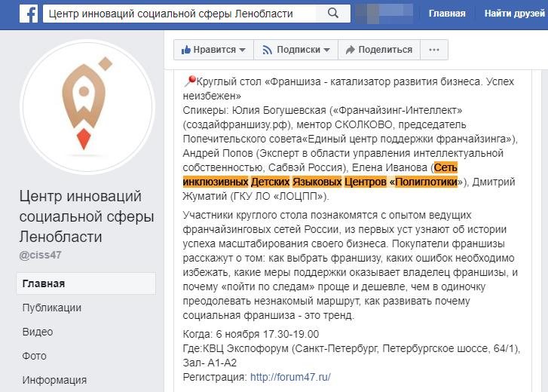Click the Facebook logo icon
Screen dimensions: 548x392
[x=29, y=14]
